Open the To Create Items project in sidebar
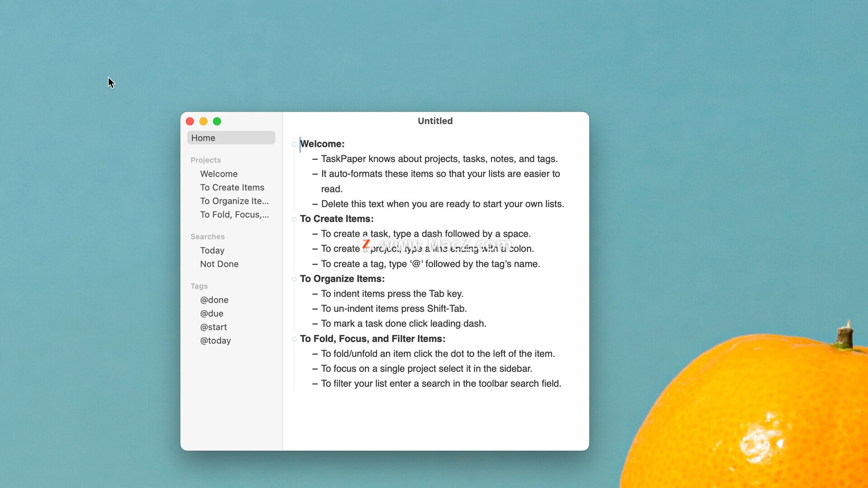Viewport: 868px width, 488px height. point(232,188)
